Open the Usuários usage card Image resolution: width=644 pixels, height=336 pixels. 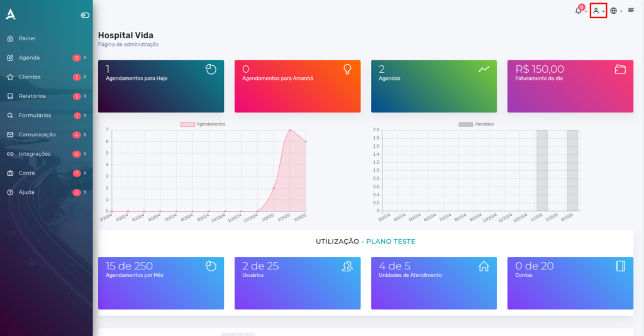[x=297, y=283]
